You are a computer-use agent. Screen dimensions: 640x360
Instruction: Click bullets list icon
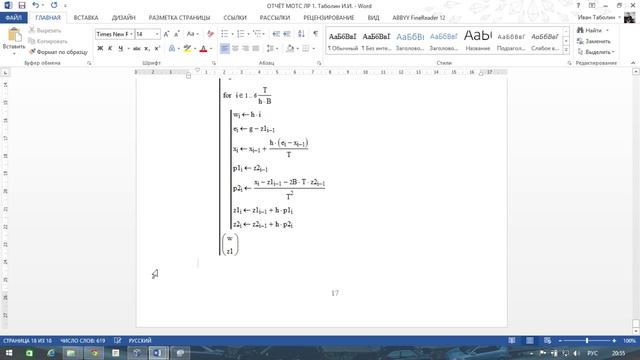(x=224, y=34)
